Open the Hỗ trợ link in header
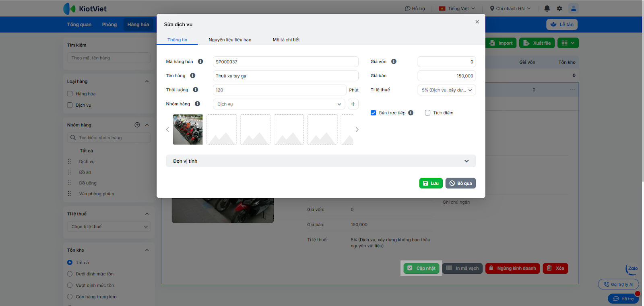The width and height of the screenshot is (644, 306). coord(415,8)
